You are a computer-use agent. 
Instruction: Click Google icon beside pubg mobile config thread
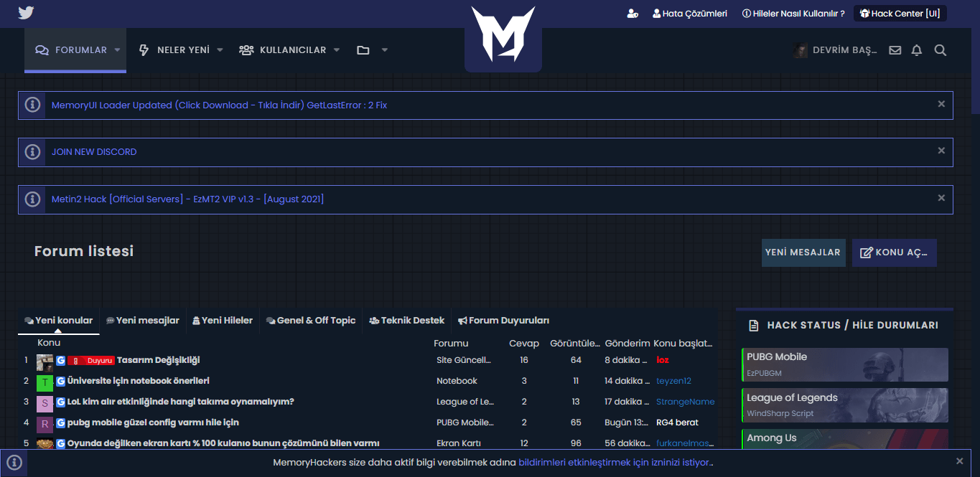(x=61, y=423)
